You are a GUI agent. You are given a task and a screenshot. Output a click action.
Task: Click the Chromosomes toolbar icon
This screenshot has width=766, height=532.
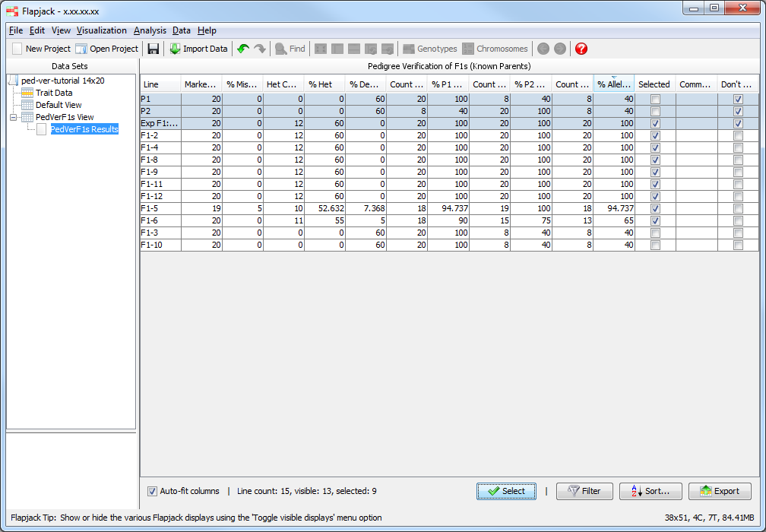click(x=468, y=49)
